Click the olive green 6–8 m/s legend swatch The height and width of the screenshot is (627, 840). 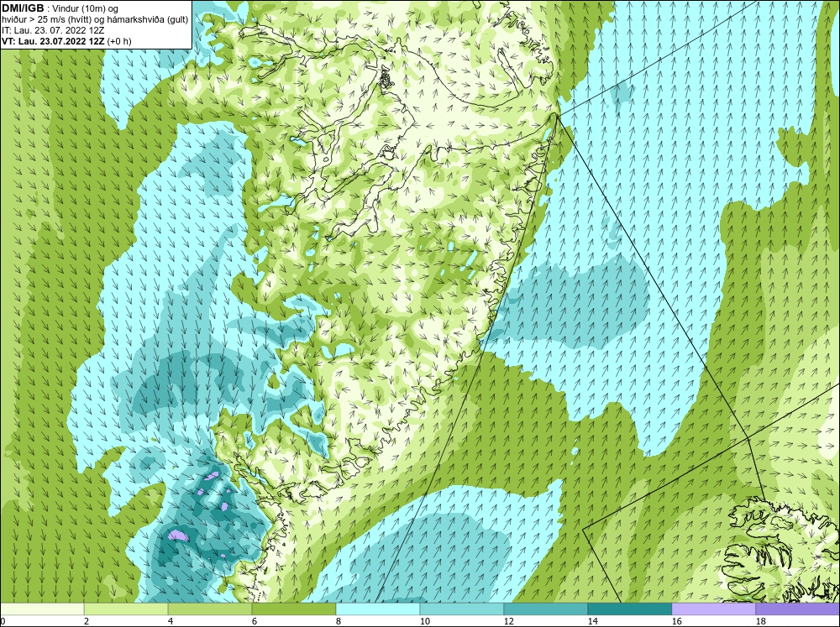[x=294, y=609]
